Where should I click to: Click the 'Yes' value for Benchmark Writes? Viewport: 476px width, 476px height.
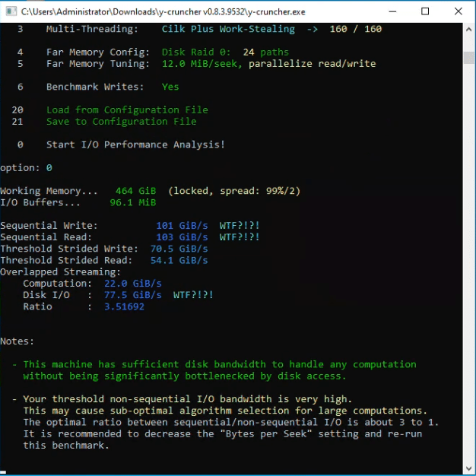coord(170,87)
